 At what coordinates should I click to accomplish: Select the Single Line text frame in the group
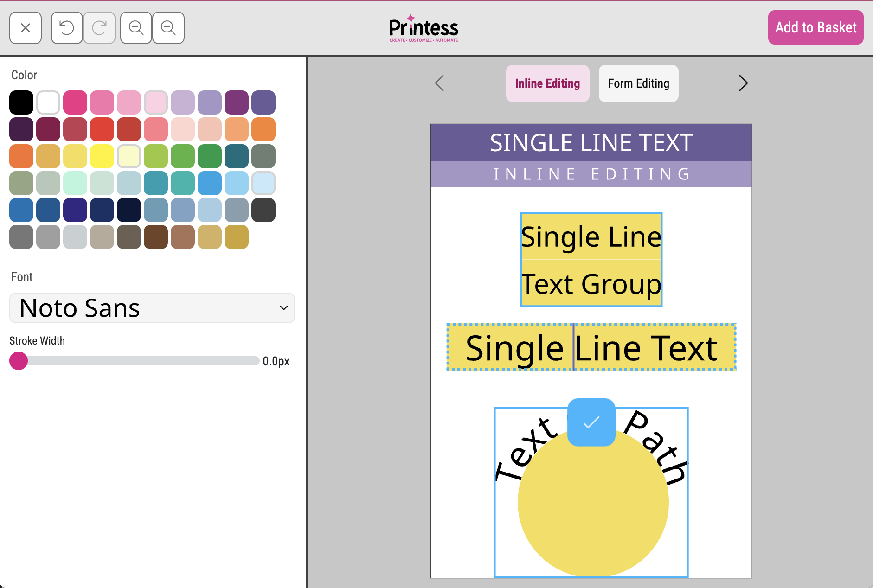591,236
